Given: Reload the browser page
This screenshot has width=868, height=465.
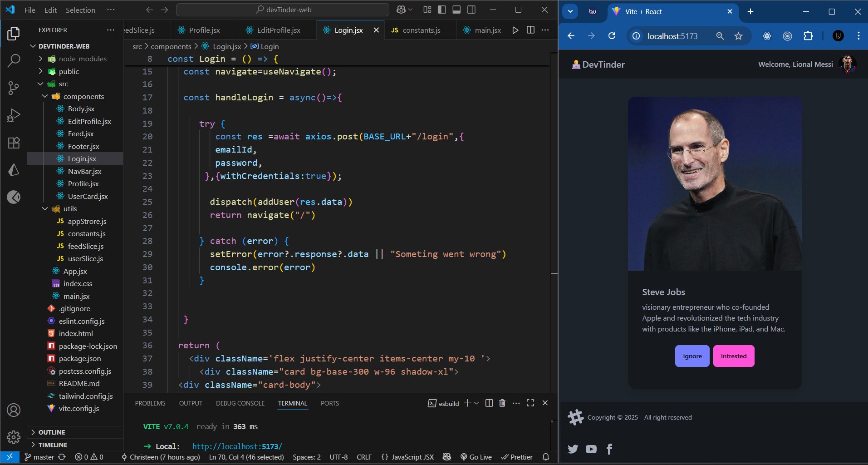Looking at the screenshot, I should coord(612,36).
